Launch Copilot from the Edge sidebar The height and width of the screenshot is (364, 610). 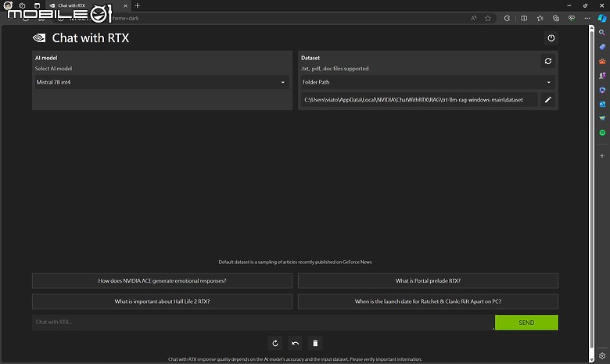point(602,18)
